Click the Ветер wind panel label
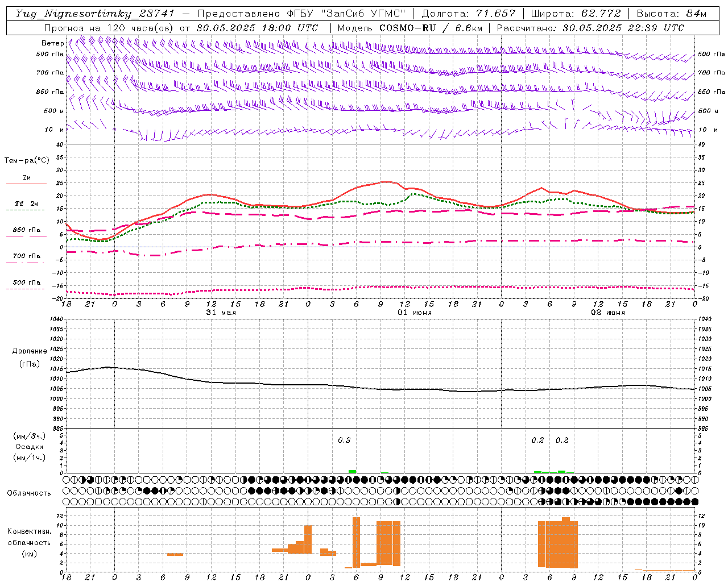The width and height of the screenshot is (728, 582). tap(52, 43)
